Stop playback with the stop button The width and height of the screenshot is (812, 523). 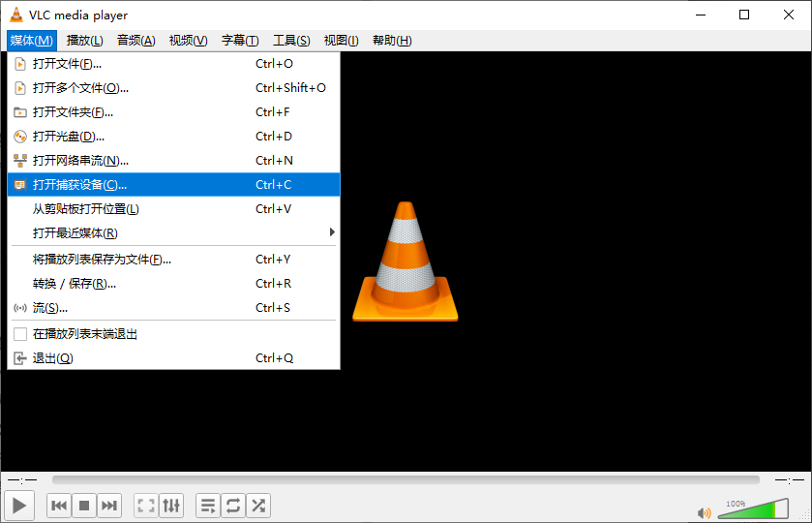click(84, 506)
